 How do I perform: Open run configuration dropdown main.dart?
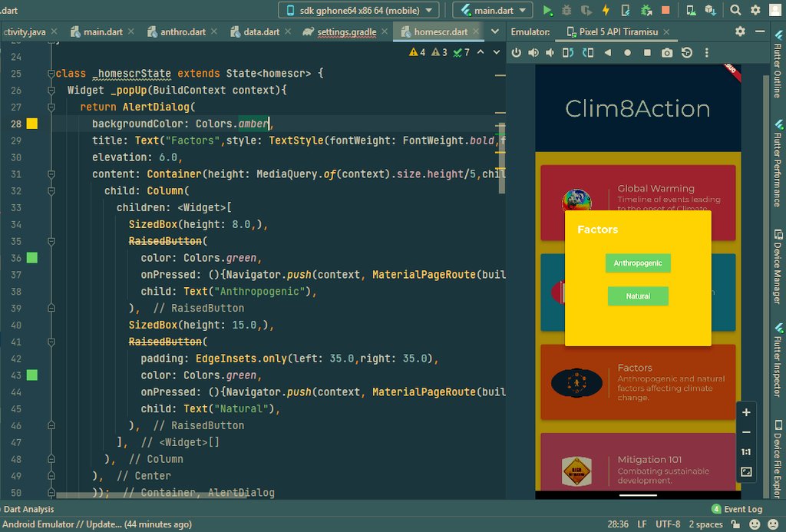click(493, 10)
